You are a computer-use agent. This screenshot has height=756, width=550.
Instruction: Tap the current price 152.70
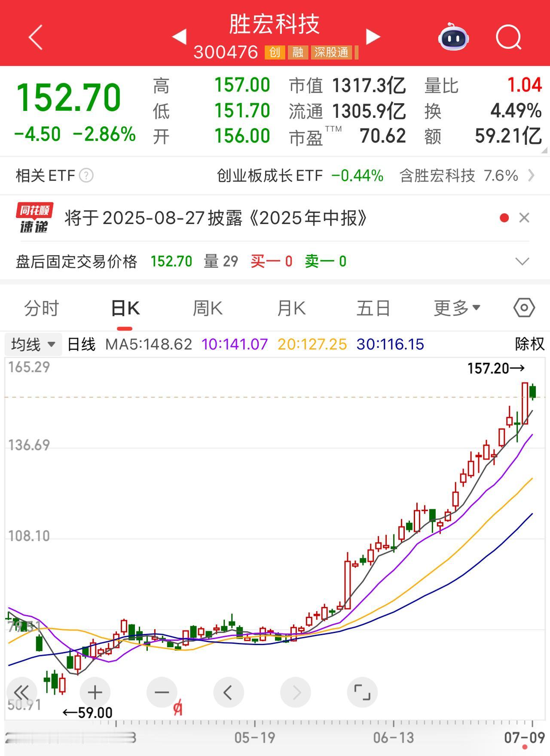pos(68,98)
